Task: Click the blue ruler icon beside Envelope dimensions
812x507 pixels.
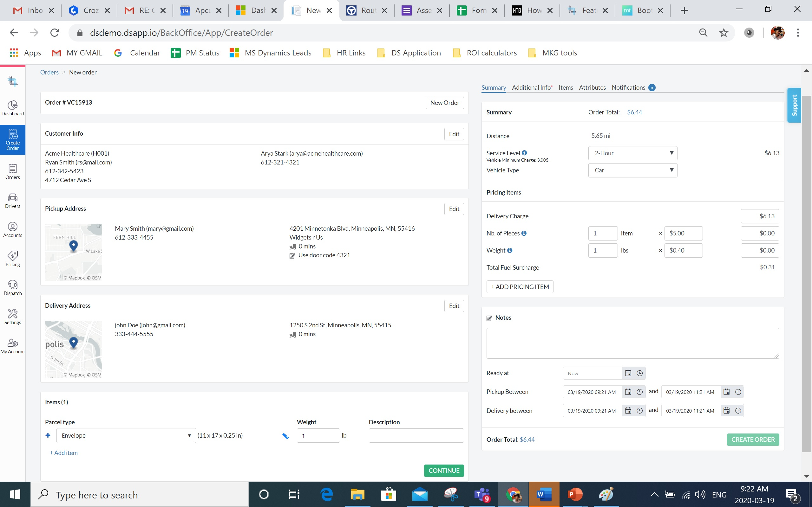Action: (x=285, y=436)
